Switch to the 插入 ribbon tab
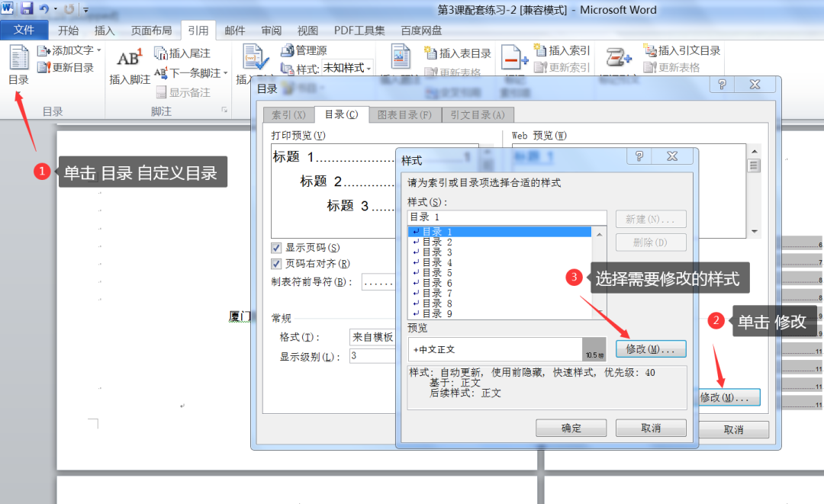This screenshot has width=824, height=504. click(x=104, y=30)
